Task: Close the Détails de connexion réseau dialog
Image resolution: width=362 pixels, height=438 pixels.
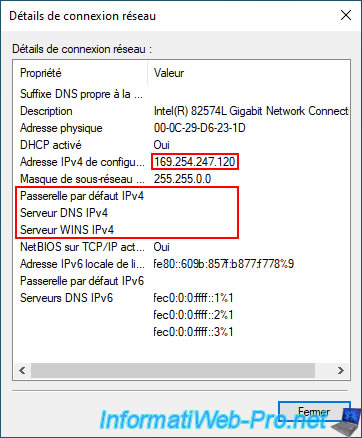Action: point(346,15)
